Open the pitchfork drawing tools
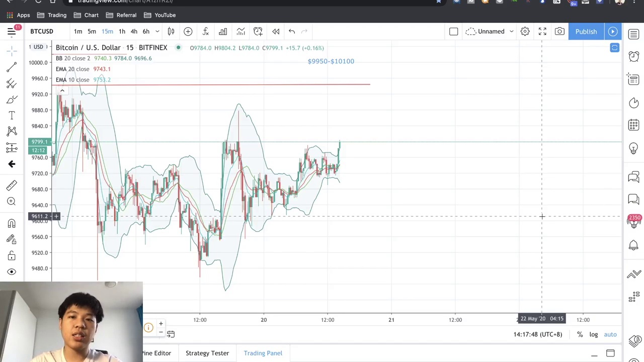644x362 pixels. [12, 83]
